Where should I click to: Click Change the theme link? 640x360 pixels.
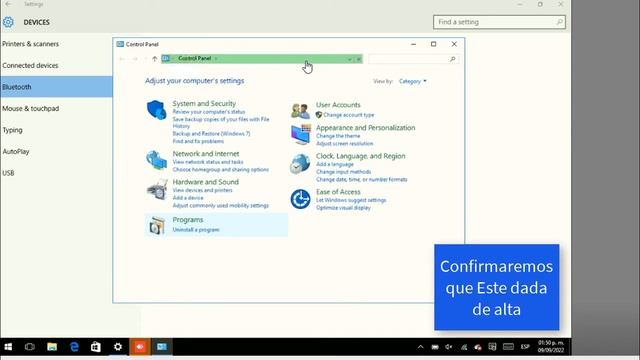point(338,136)
